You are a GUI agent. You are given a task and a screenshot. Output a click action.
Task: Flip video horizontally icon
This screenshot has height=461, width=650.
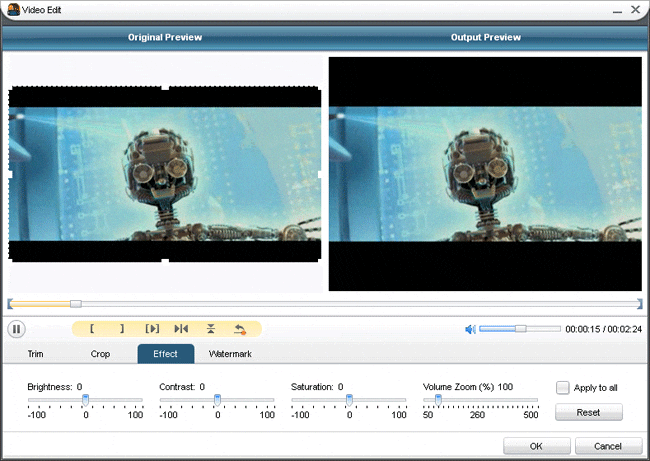click(181, 329)
